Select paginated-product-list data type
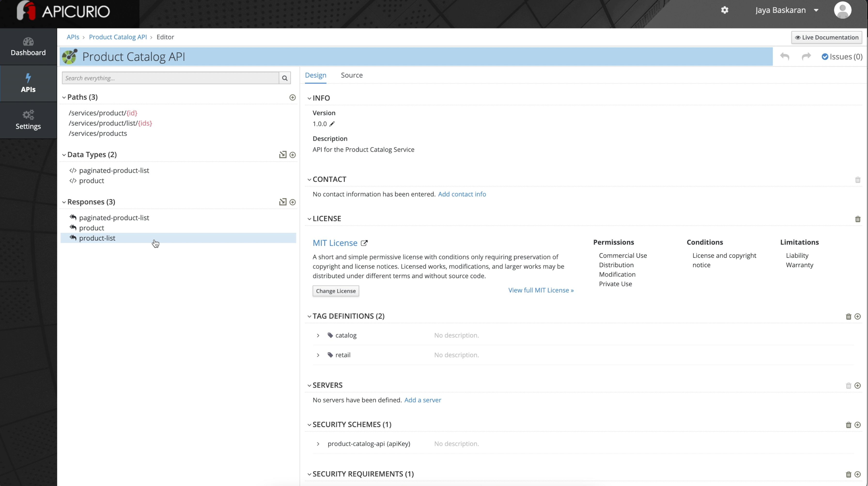868x486 pixels. [x=114, y=171]
